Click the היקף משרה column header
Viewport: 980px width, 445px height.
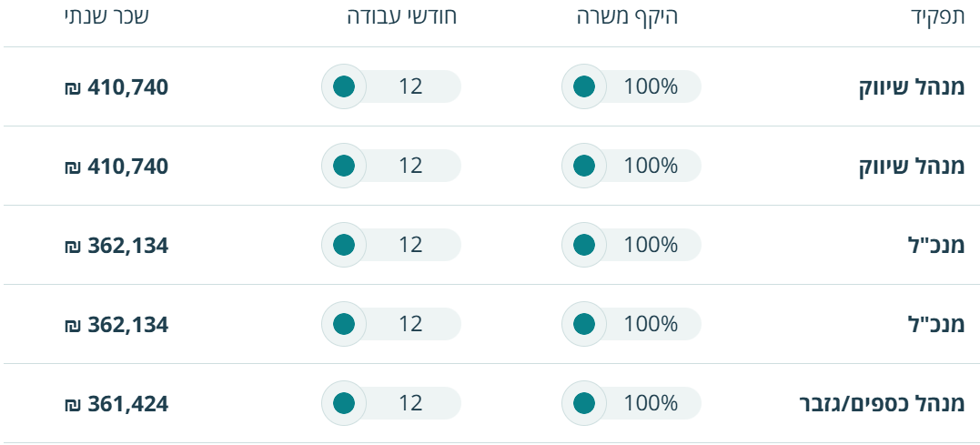tap(628, 18)
